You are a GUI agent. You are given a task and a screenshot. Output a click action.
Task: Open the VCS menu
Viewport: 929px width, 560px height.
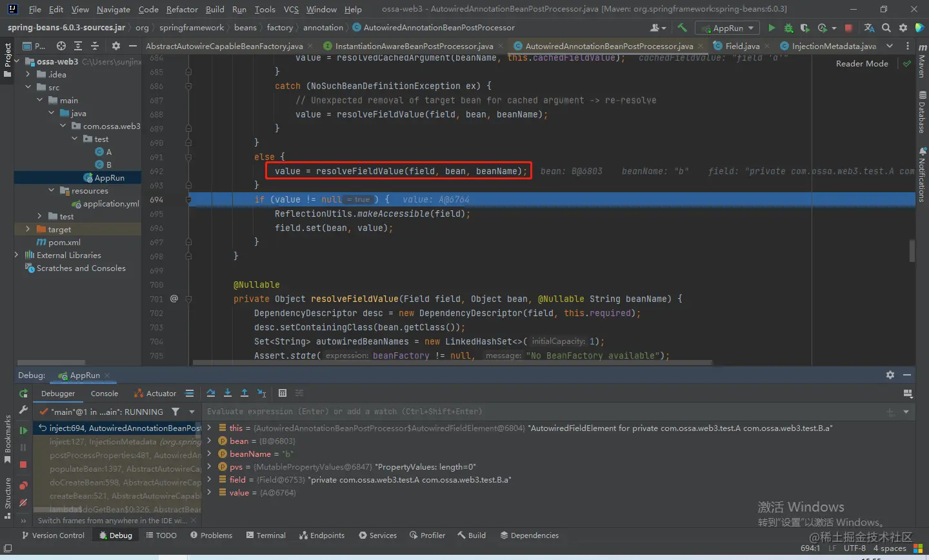pos(291,9)
